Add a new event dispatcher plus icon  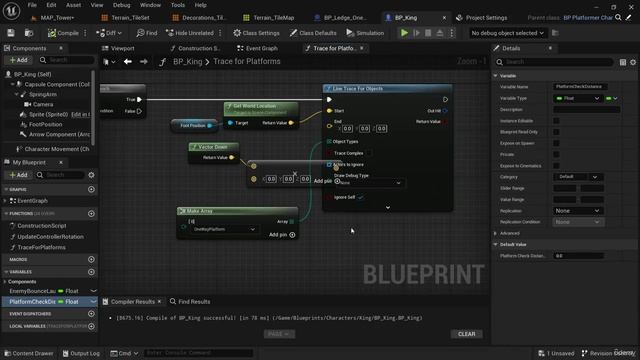click(91, 313)
